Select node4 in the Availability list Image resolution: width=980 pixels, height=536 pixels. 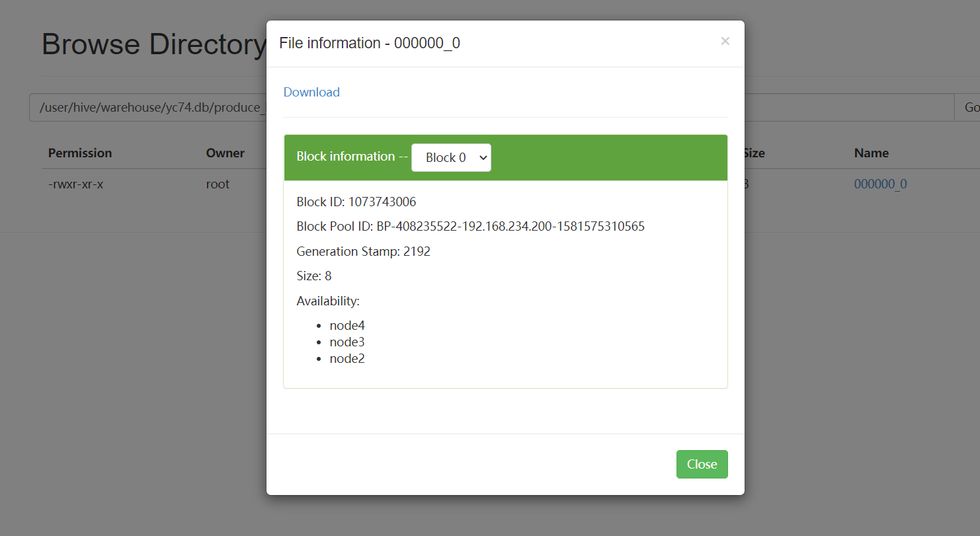coord(347,325)
